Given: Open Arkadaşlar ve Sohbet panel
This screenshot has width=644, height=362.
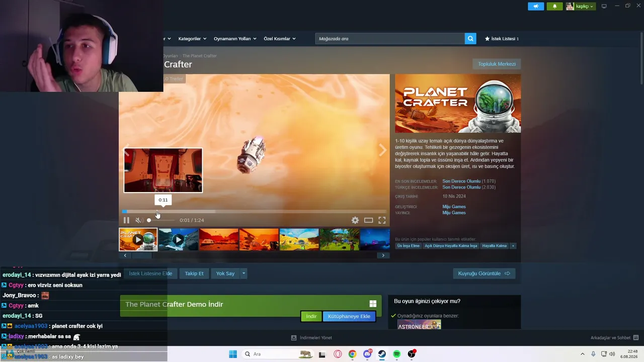Looking at the screenshot, I should point(614,338).
